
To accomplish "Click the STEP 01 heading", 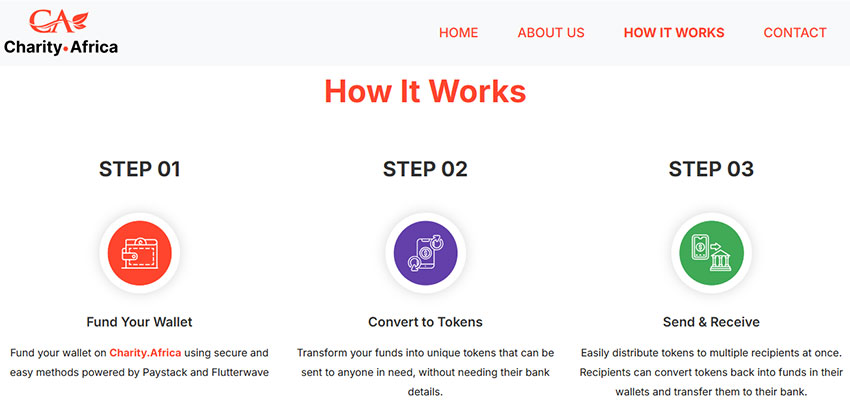I will pyautogui.click(x=139, y=169).
